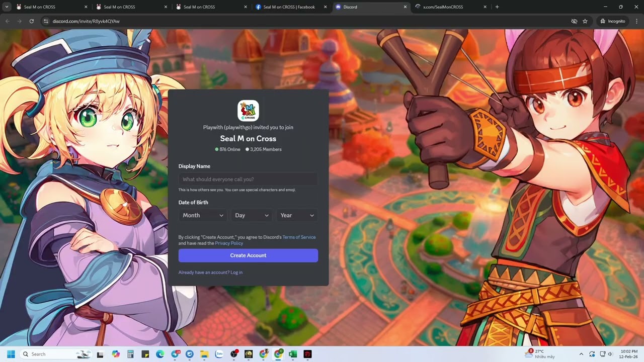This screenshot has width=644, height=362.
Task: Click the Display Name input field
Action: (248, 179)
